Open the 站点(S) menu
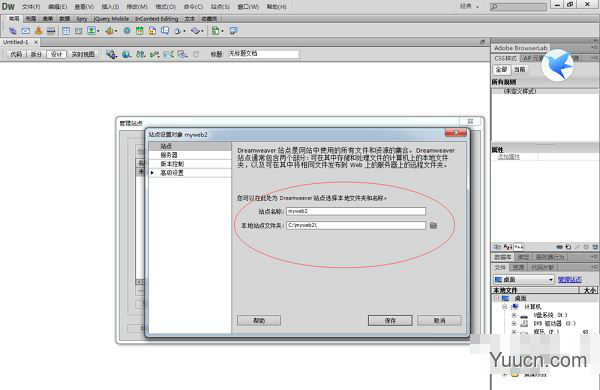 [220, 7]
